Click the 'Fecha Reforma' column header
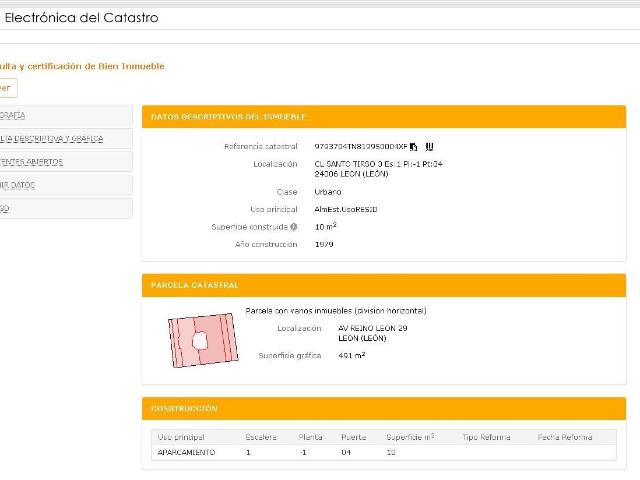 coord(564,437)
